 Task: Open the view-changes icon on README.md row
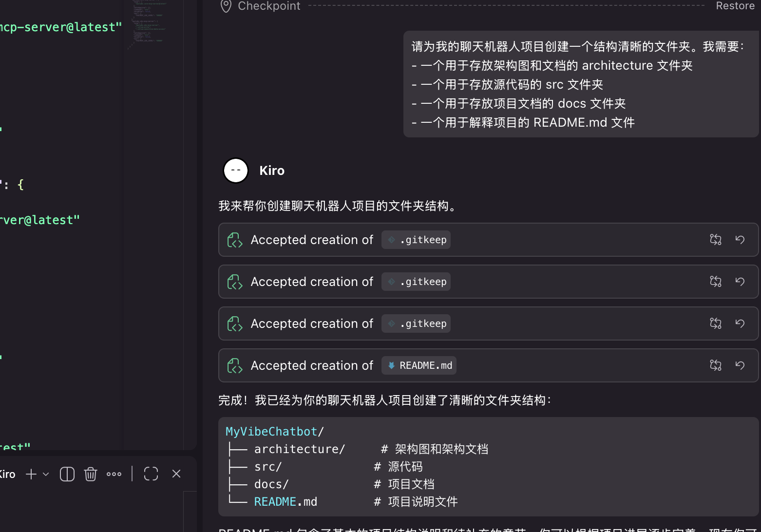[x=715, y=365]
